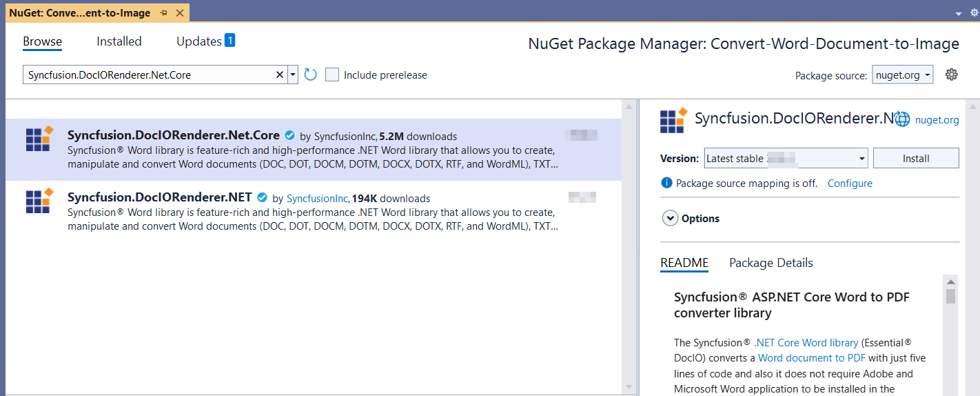Click the Syncfusion logo in details pane
980x396 pixels.
point(673,120)
